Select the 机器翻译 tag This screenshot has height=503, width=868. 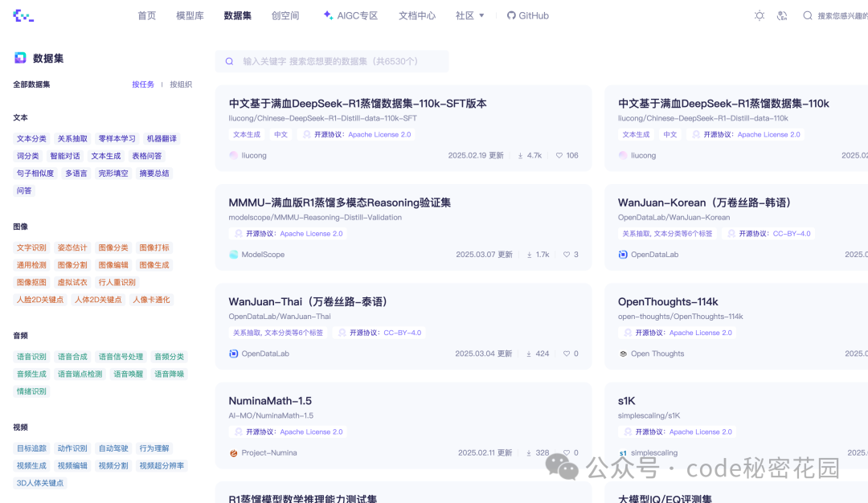click(162, 139)
